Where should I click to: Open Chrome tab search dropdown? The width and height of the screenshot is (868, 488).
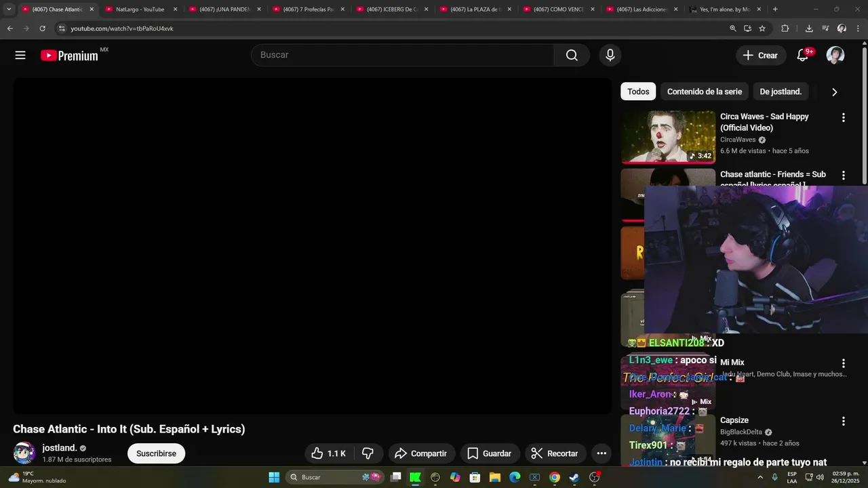pyautogui.click(x=9, y=9)
